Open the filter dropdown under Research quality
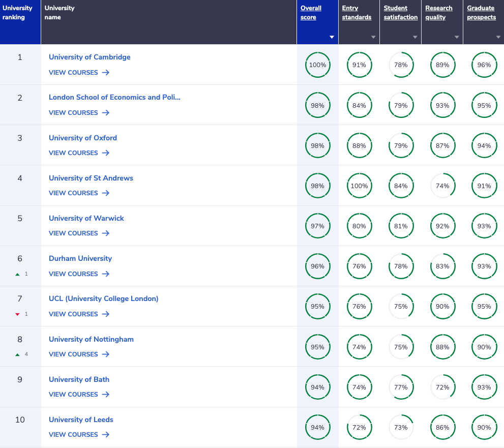 coord(457,37)
